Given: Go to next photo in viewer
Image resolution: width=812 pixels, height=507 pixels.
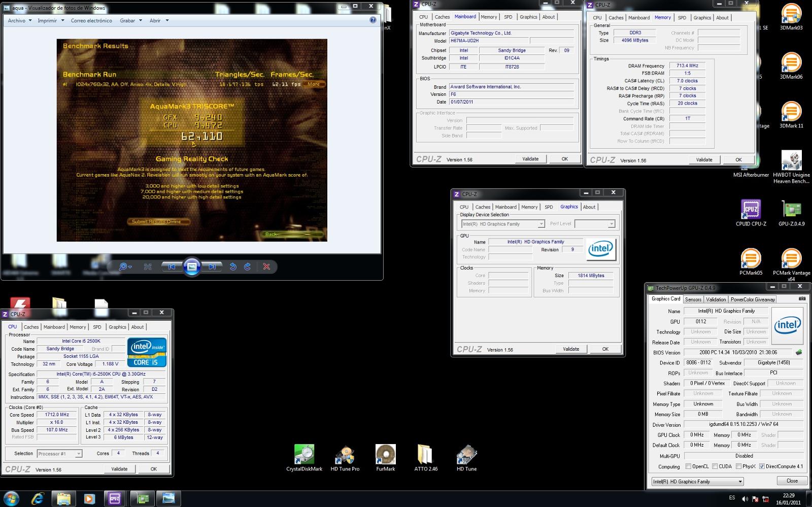Looking at the screenshot, I should point(212,266).
